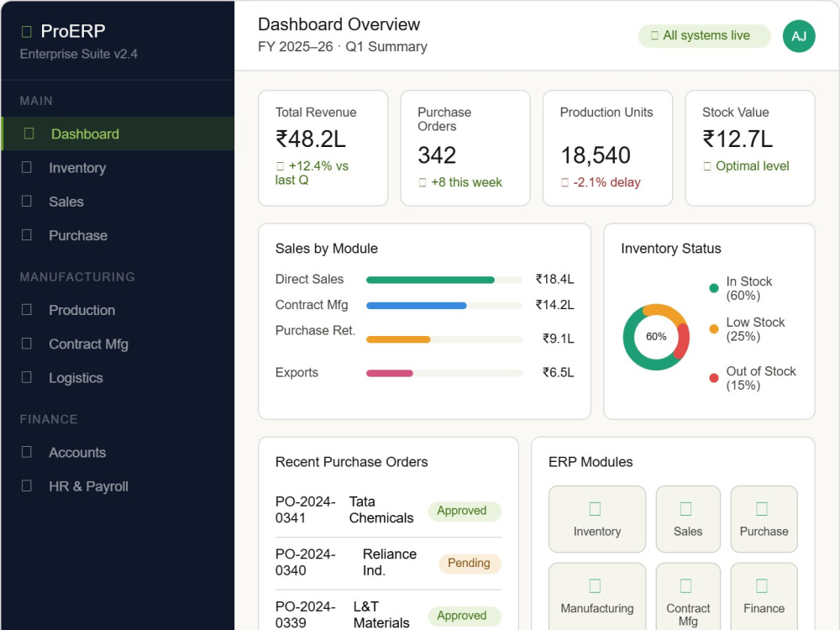Click the Sales module tile icon

[x=685, y=508]
